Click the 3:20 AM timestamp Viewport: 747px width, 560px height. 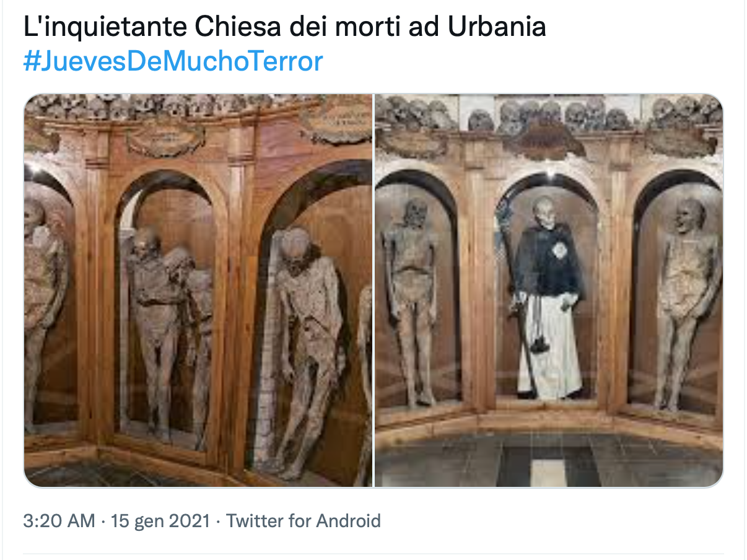coord(59,521)
